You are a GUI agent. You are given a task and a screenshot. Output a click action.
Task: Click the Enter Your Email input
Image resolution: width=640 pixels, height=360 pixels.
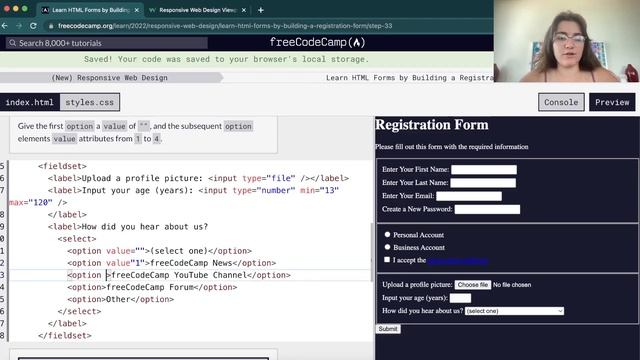[x=469, y=196]
